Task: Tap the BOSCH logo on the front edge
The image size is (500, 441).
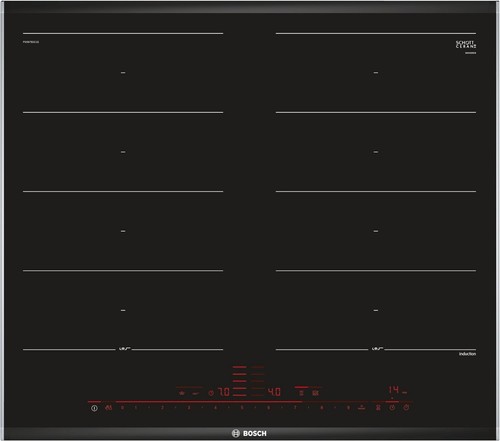Action: pyautogui.click(x=249, y=433)
